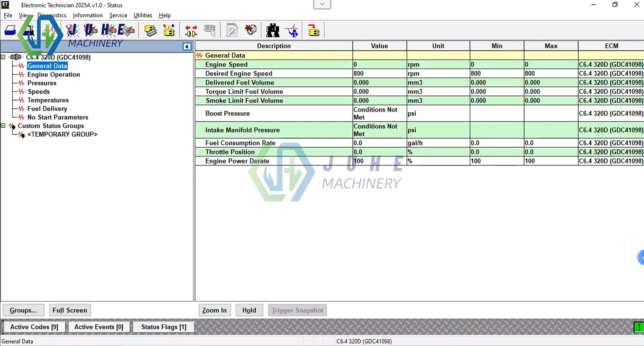Open the chevron dropdown below the title bar

(321, 4)
